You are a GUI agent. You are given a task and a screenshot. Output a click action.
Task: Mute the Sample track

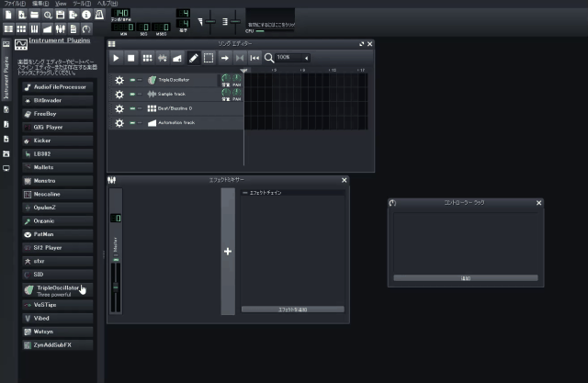(132, 94)
